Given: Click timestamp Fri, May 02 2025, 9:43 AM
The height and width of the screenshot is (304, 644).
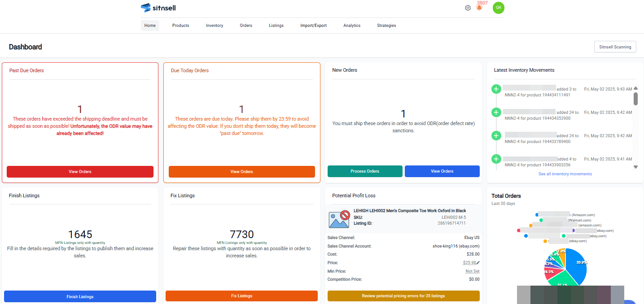Looking at the screenshot, I should pyautogui.click(x=608, y=89).
